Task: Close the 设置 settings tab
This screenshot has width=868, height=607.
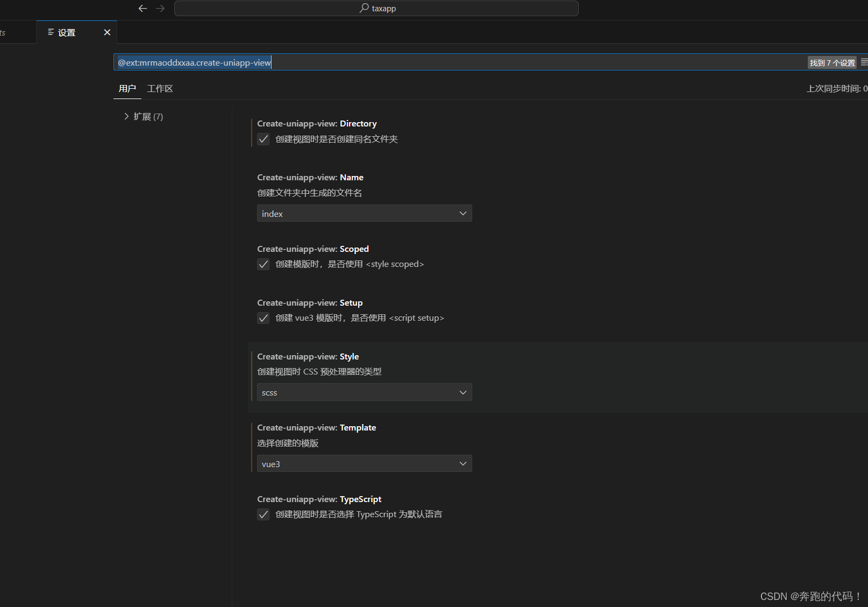Action: 107,32
